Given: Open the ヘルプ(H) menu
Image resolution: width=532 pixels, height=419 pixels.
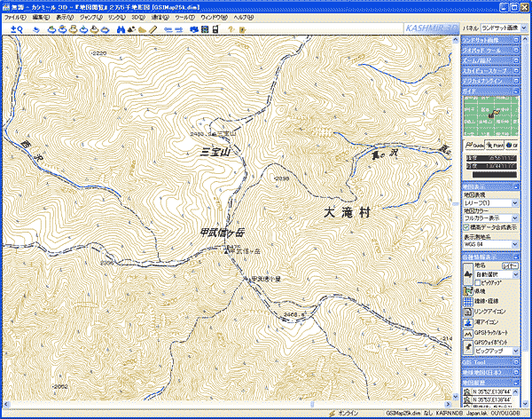Looking at the screenshot, I should pyautogui.click(x=243, y=18).
